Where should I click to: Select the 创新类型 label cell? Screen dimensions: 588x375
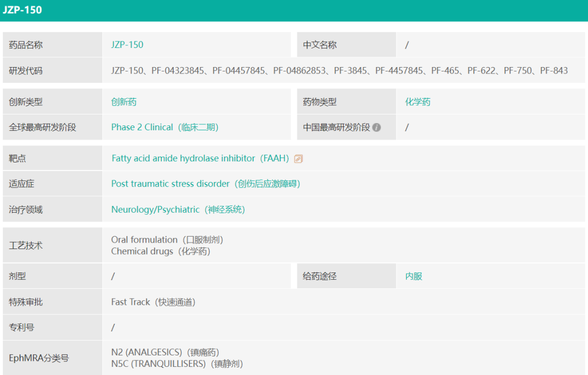pyautogui.click(x=52, y=102)
